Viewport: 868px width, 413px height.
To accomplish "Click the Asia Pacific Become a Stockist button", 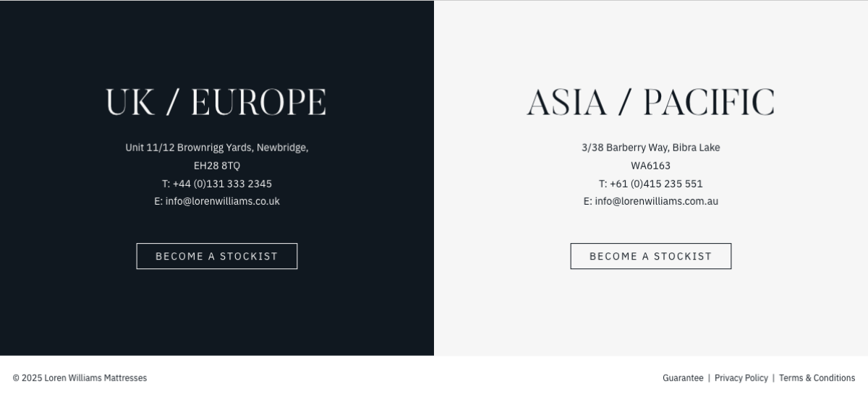I will pyautogui.click(x=651, y=256).
